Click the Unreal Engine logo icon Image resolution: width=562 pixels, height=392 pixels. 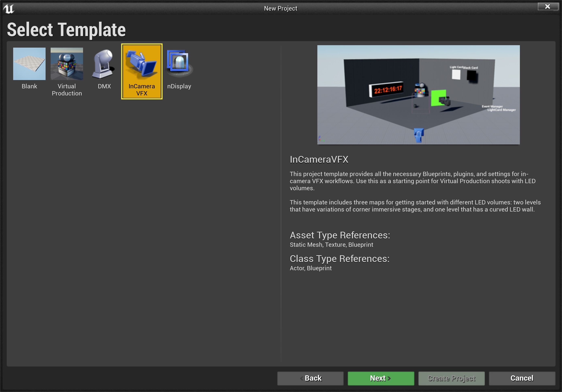point(9,9)
